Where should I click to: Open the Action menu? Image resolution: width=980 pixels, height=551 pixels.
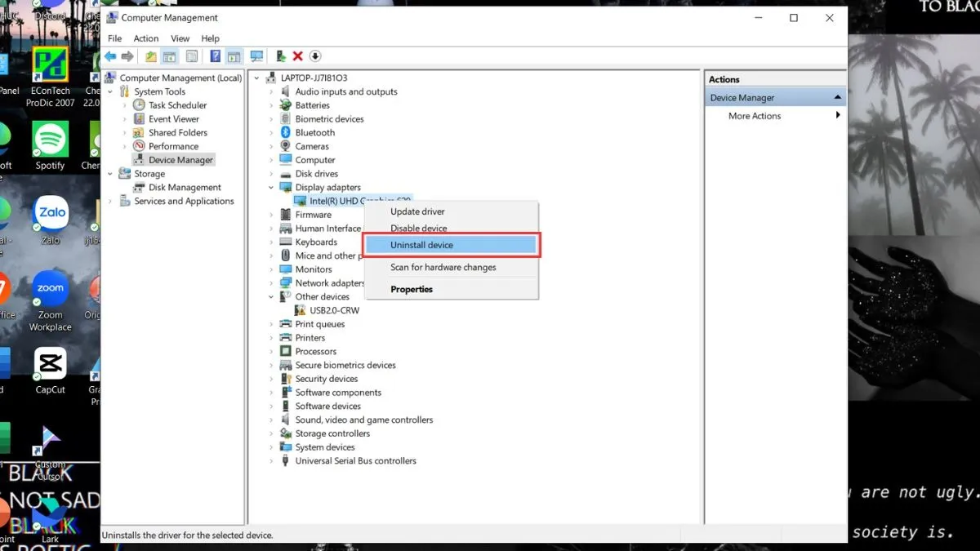click(145, 38)
